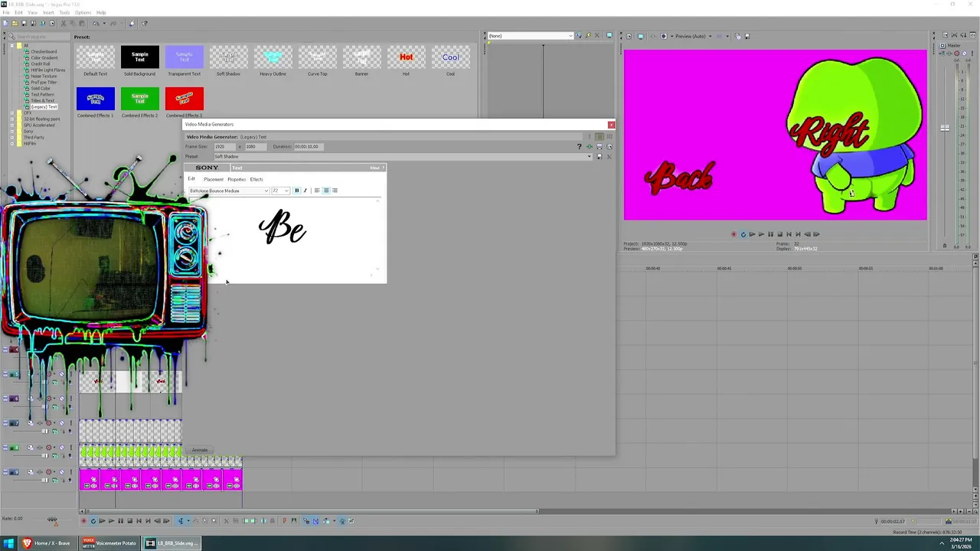Switch to Placement tab in Text generator
The image size is (980, 551).
point(214,179)
